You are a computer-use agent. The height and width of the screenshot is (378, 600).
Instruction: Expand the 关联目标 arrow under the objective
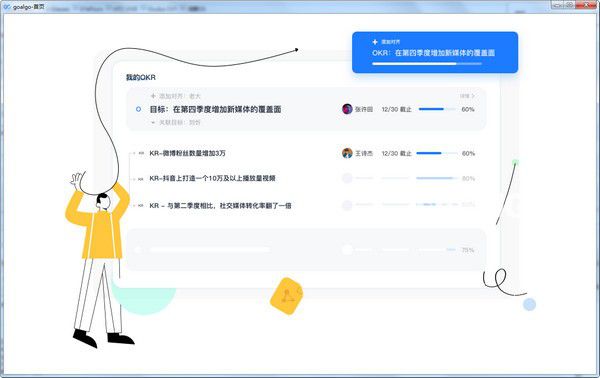(153, 122)
